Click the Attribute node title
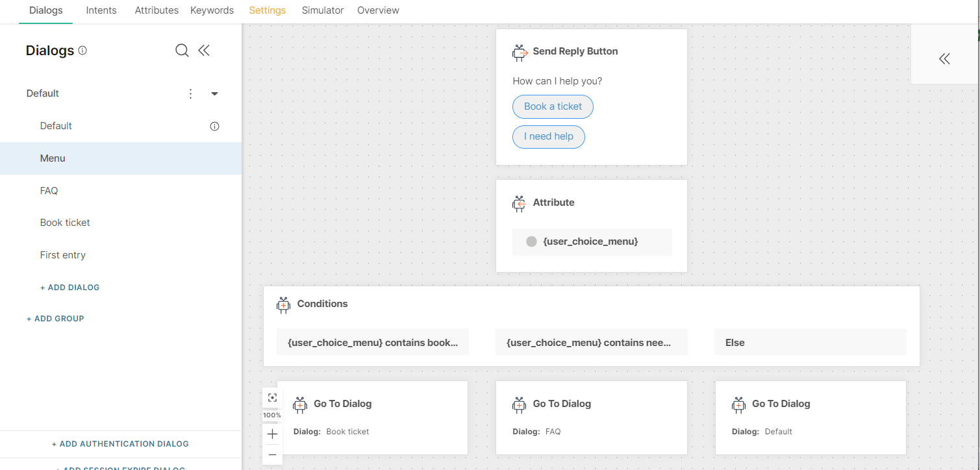The width and height of the screenshot is (980, 470). [554, 203]
